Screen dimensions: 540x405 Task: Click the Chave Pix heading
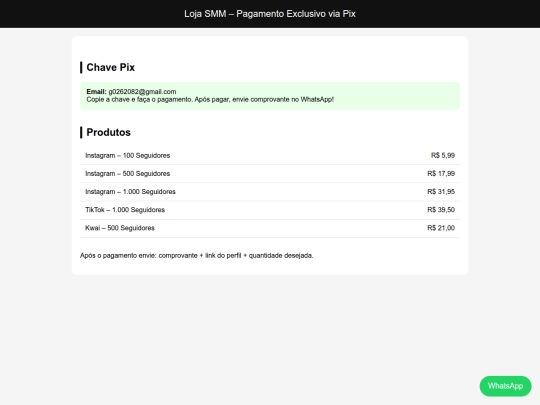coord(111,67)
